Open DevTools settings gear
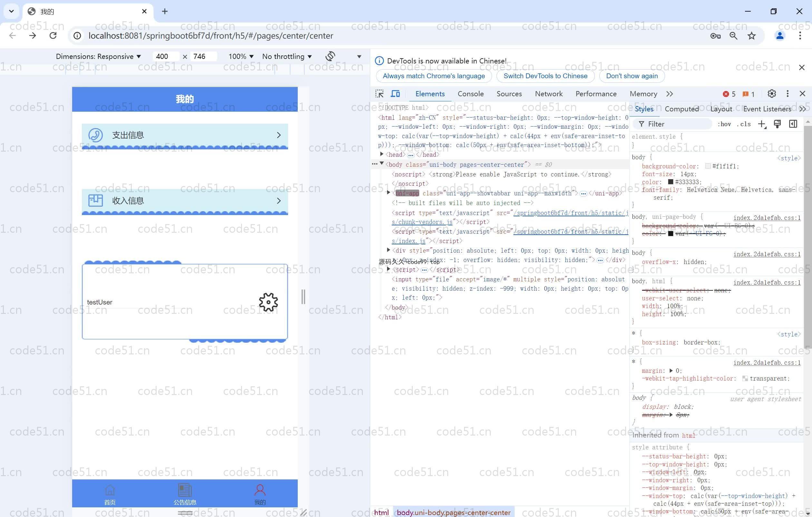Image resolution: width=812 pixels, height=517 pixels. (771, 94)
